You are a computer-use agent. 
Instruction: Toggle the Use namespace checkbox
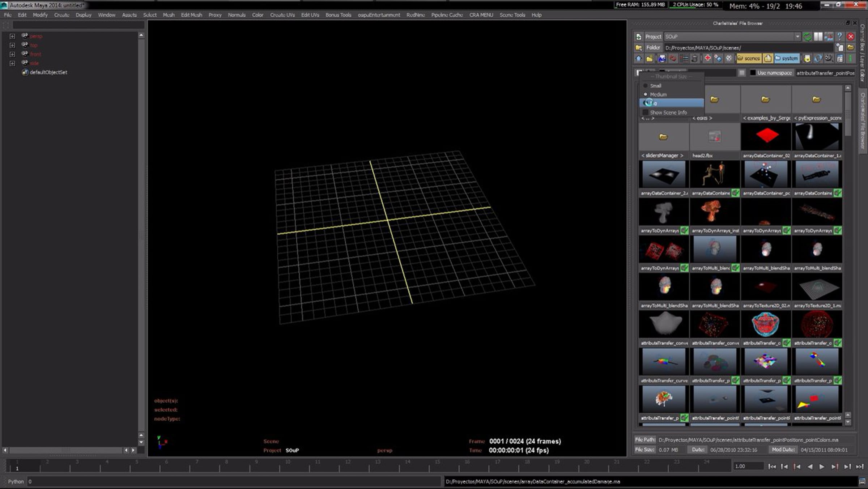click(x=753, y=73)
